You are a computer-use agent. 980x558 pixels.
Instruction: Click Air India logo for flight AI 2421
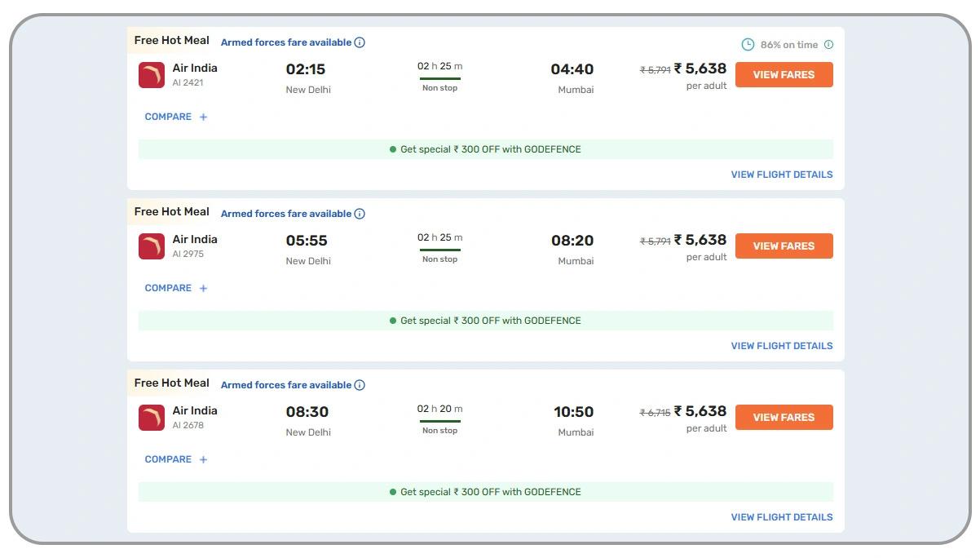click(x=152, y=75)
